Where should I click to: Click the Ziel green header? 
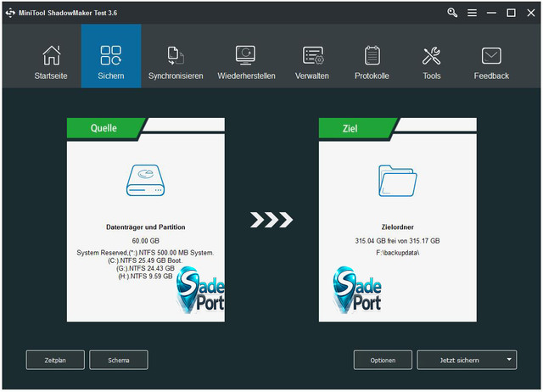(358, 128)
